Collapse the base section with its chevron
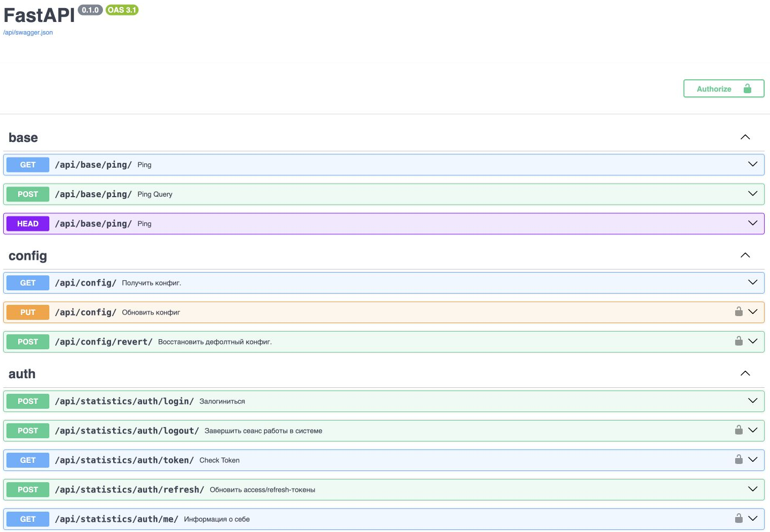 [745, 137]
